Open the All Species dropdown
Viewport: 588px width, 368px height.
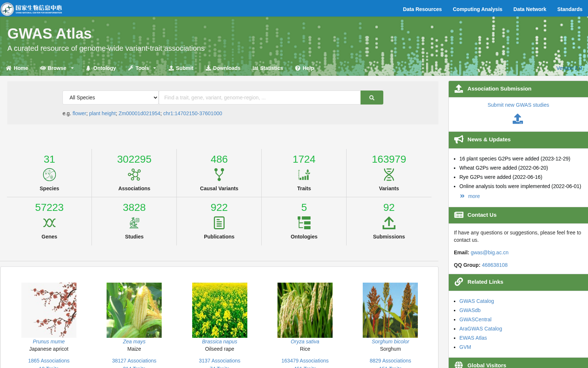[111, 98]
